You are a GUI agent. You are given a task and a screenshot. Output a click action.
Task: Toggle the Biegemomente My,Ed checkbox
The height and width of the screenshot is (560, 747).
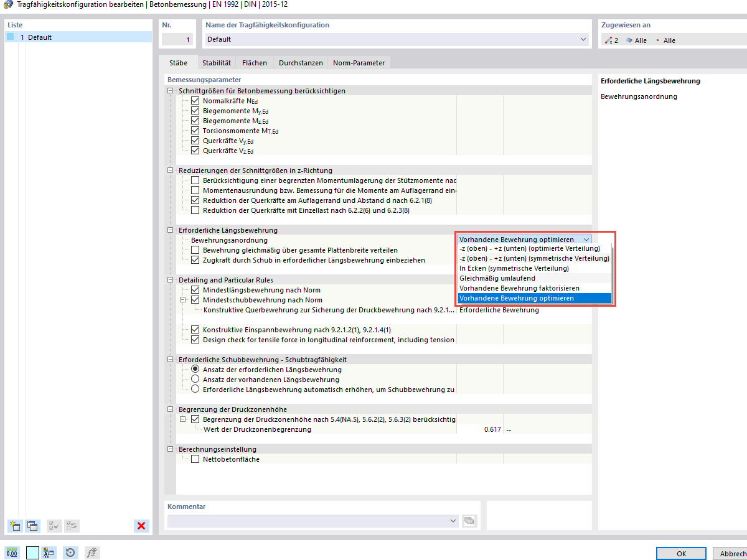pyautogui.click(x=195, y=111)
